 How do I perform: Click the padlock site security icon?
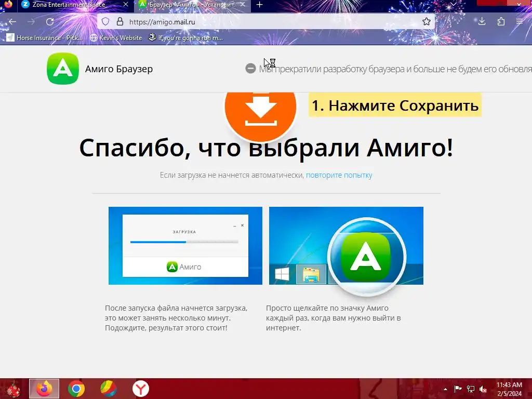(120, 22)
